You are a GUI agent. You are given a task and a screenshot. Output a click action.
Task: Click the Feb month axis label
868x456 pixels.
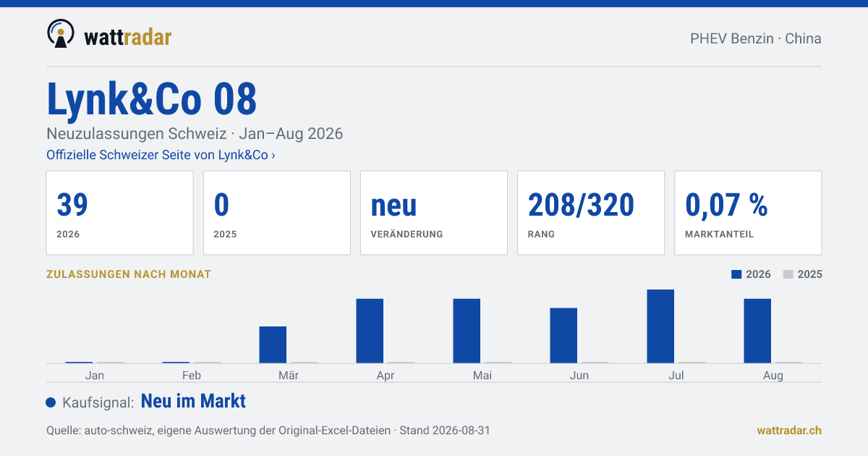pos(192,375)
